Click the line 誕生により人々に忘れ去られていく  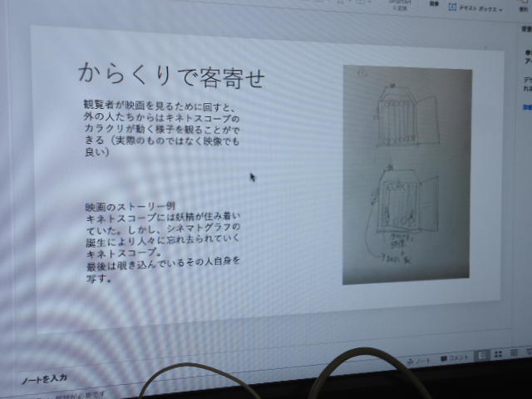coord(163,240)
